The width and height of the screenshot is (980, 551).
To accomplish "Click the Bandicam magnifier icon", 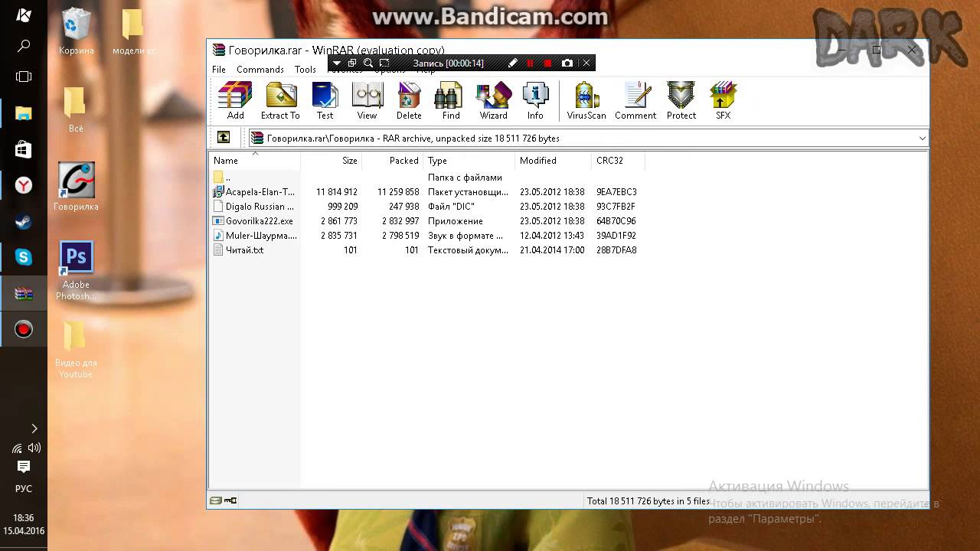I will coord(368,64).
